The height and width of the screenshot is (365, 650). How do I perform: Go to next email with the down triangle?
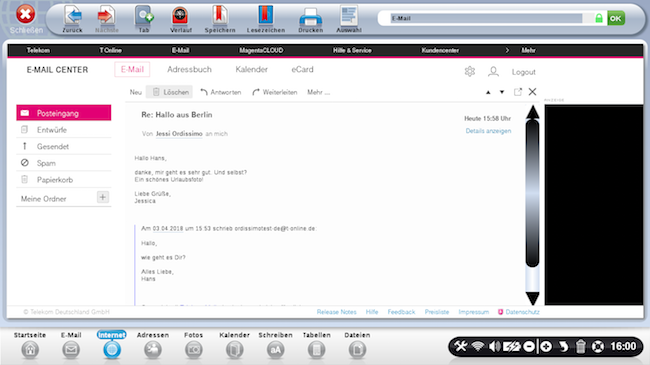[x=502, y=92]
